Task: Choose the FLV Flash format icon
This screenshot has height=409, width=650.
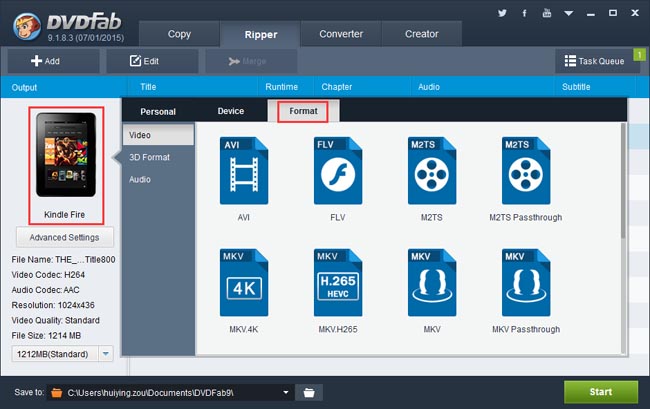Action: (x=338, y=171)
